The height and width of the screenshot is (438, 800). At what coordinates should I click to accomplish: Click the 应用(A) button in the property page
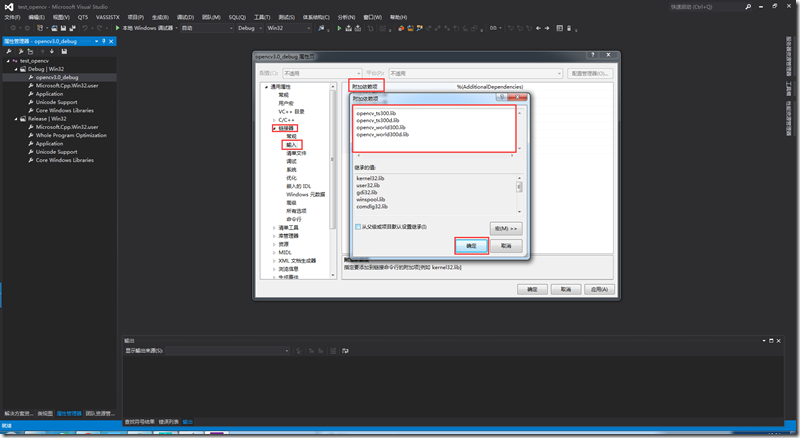click(599, 289)
